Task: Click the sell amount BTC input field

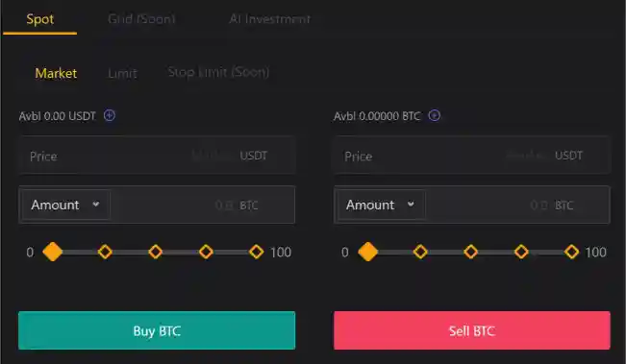Action: click(x=517, y=205)
